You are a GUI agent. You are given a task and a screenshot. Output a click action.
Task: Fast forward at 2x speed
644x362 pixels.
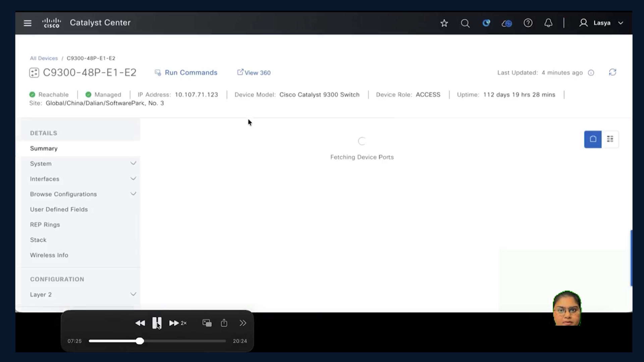178,323
